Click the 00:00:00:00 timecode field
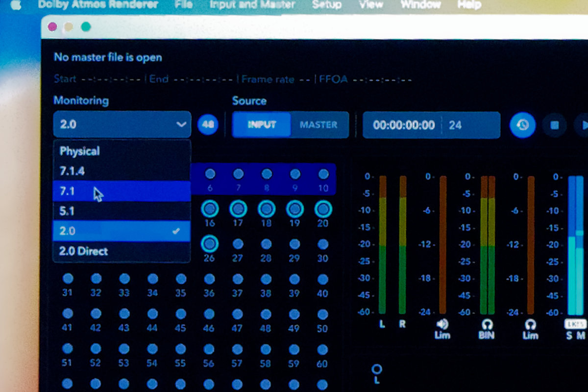This screenshot has height=392, width=588. [403, 125]
